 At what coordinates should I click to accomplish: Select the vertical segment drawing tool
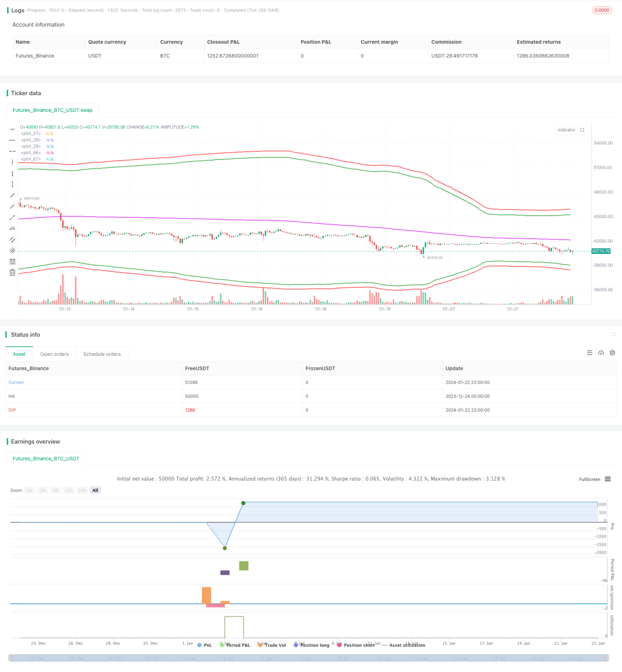click(12, 184)
